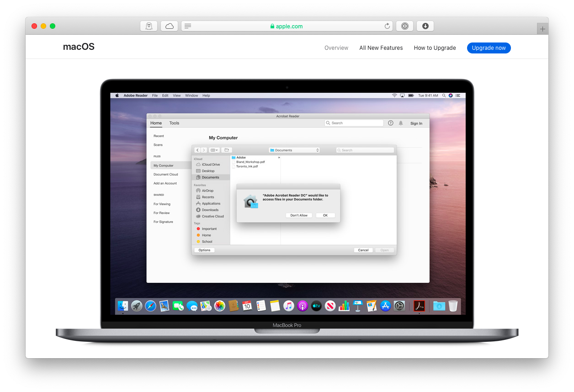Image resolution: width=574 pixels, height=392 pixels.
Task: Open News app in the Dock
Action: point(330,306)
